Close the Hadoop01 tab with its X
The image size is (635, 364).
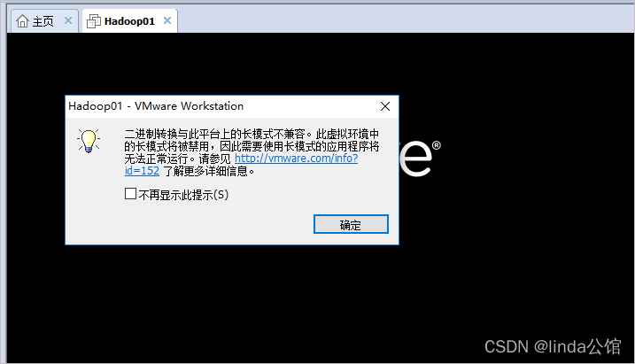point(167,20)
